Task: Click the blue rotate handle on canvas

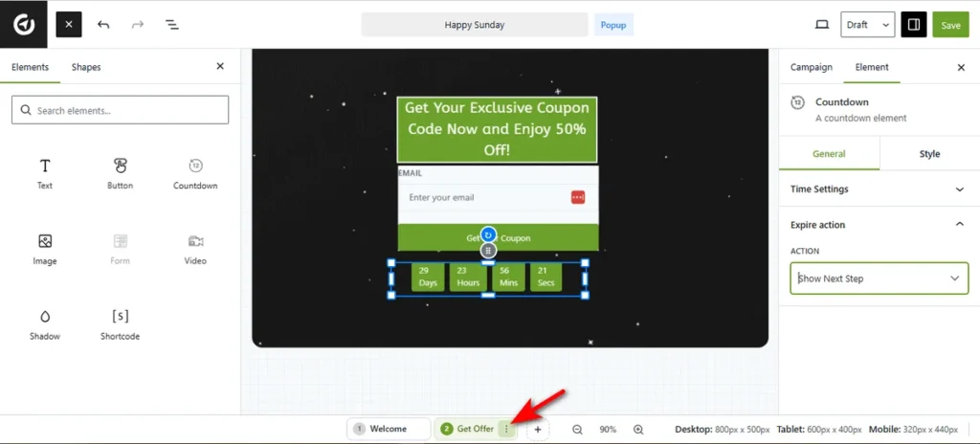Action: (x=489, y=234)
